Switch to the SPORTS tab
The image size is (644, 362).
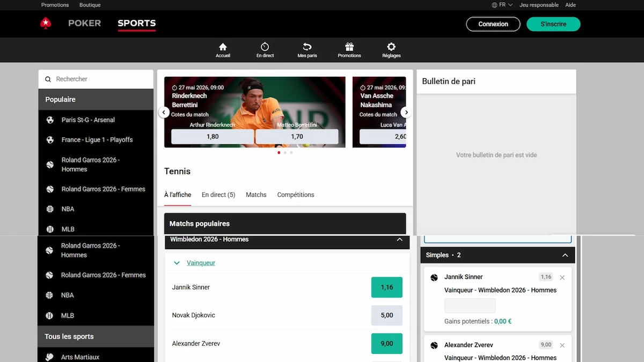coord(137,23)
